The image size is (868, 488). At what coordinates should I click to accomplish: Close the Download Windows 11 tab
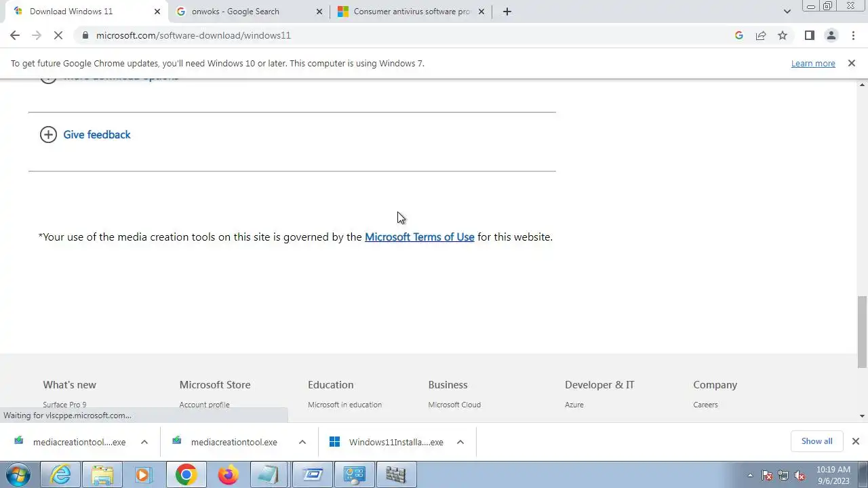click(157, 12)
